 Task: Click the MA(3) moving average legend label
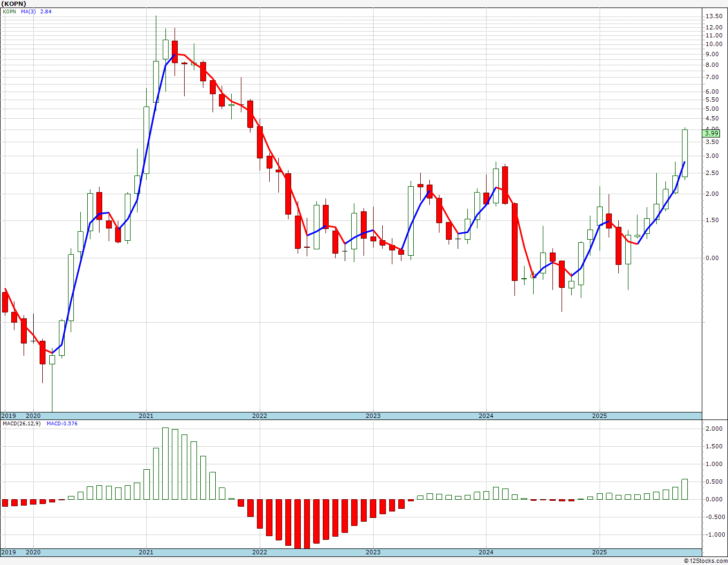point(29,11)
